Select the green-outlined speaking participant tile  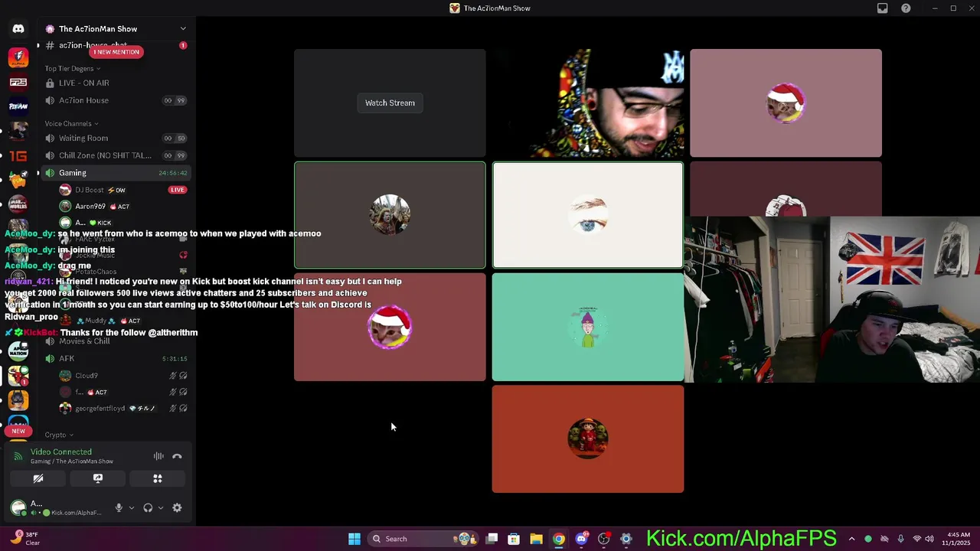[x=390, y=215]
